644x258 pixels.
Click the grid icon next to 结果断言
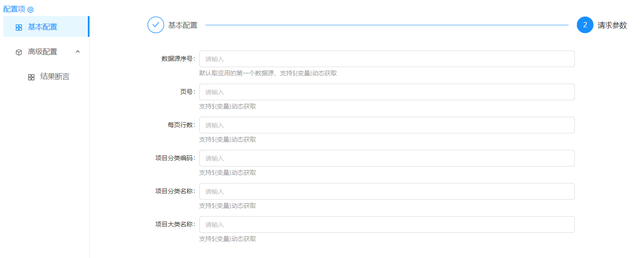31,77
